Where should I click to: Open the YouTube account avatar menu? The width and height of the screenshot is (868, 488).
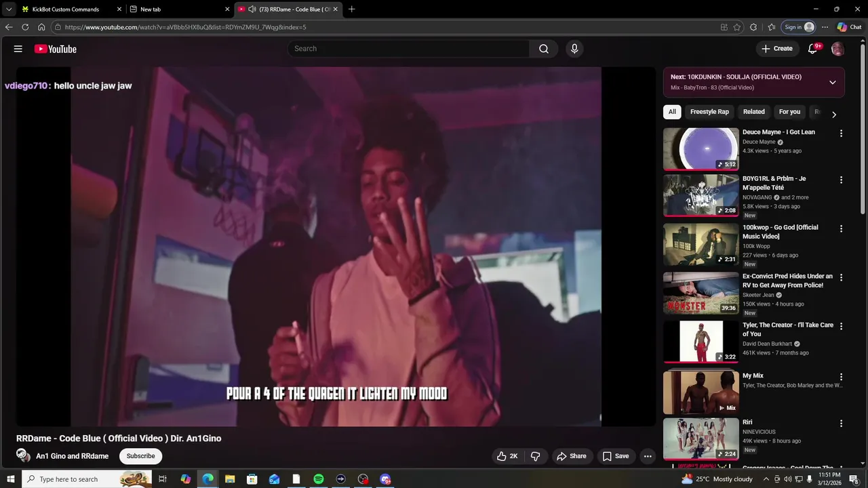(837, 49)
